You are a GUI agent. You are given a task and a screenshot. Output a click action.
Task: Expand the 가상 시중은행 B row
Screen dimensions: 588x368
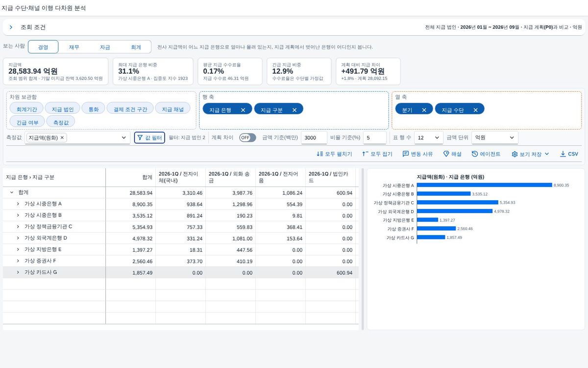pos(18,215)
